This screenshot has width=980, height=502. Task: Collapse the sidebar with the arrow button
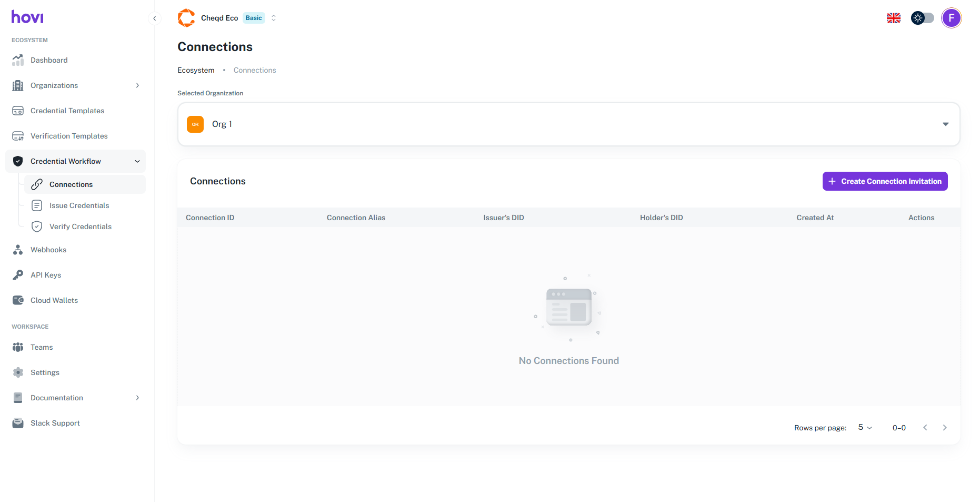[154, 18]
